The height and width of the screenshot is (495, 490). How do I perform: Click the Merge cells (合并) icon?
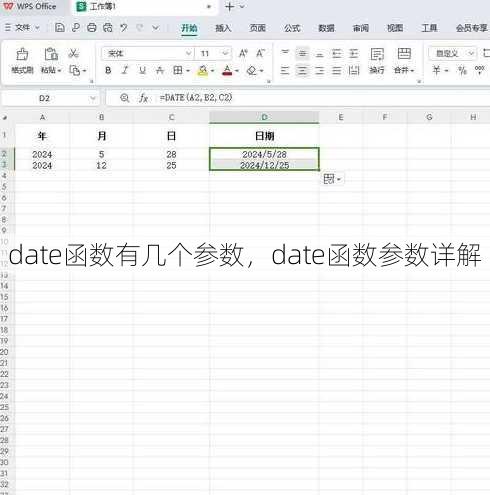coord(404,54)
